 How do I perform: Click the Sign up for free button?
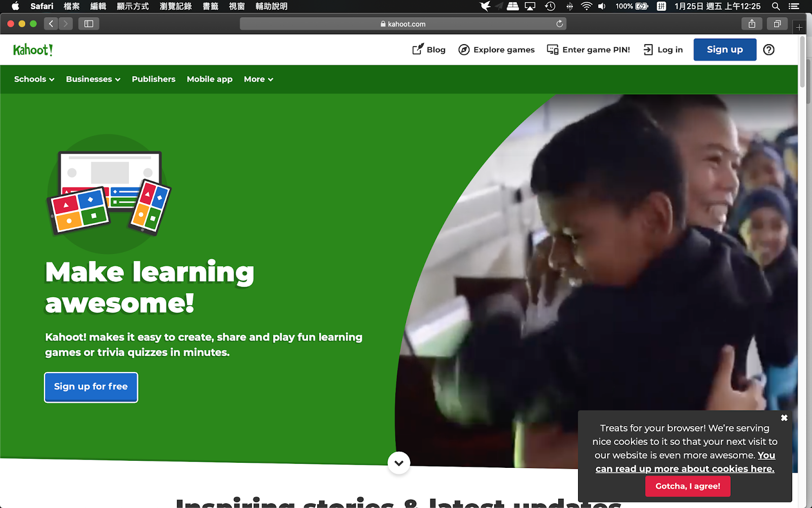click(91, 387)
